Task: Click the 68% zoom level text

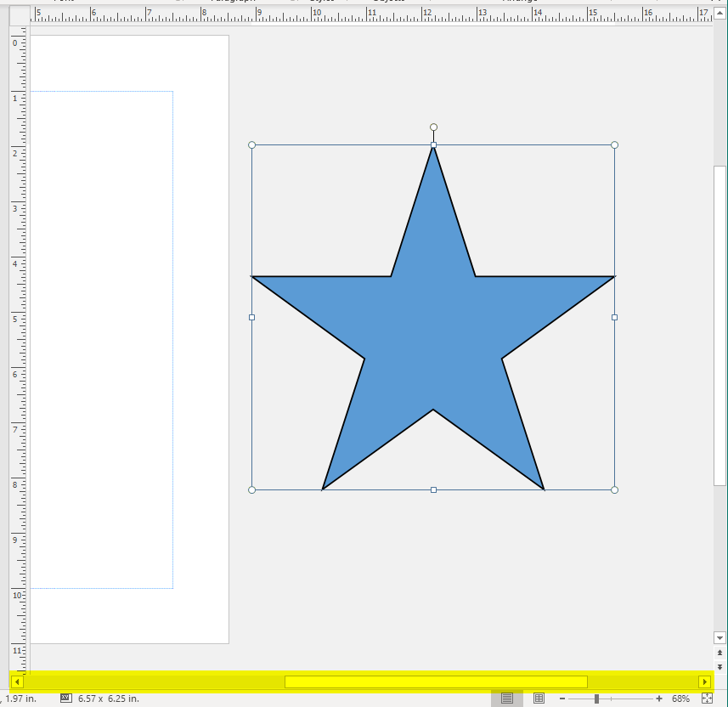Action: point(680,699)
